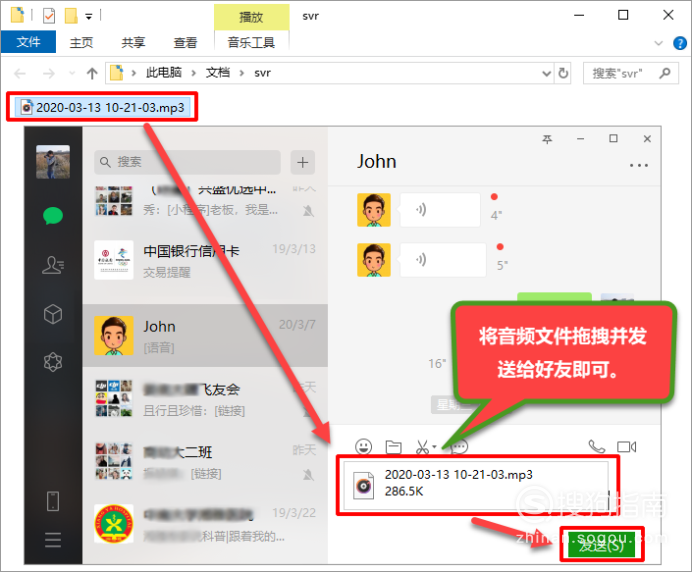Refresh the svr folder view
The height and width of the screenshot is (572, 692).
tap(563, 73)
